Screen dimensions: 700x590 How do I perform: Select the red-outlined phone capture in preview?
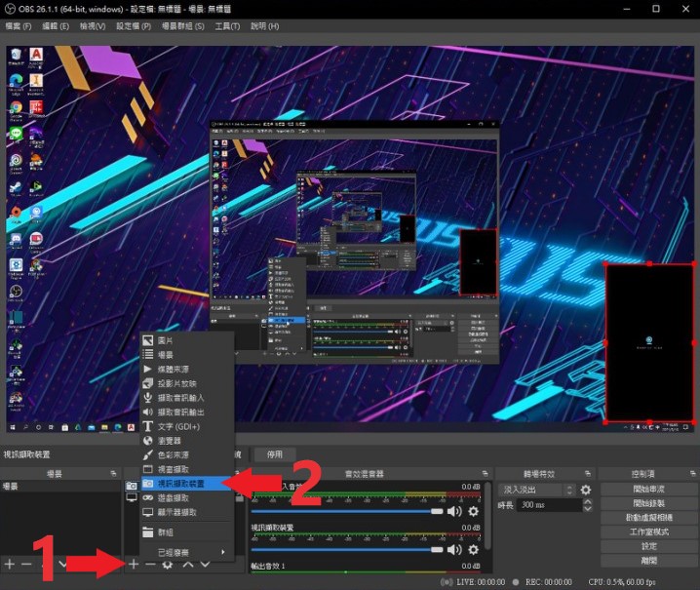tap(649, 342)
